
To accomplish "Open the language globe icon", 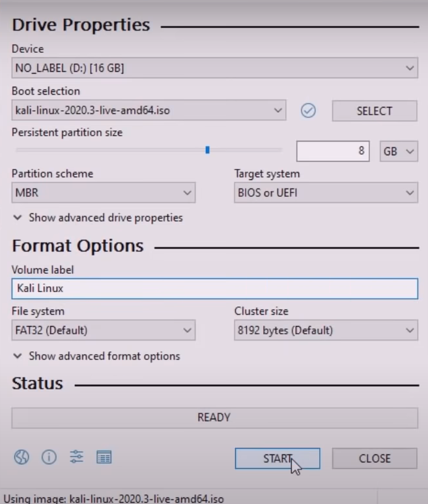I will (x=21, y=457).
